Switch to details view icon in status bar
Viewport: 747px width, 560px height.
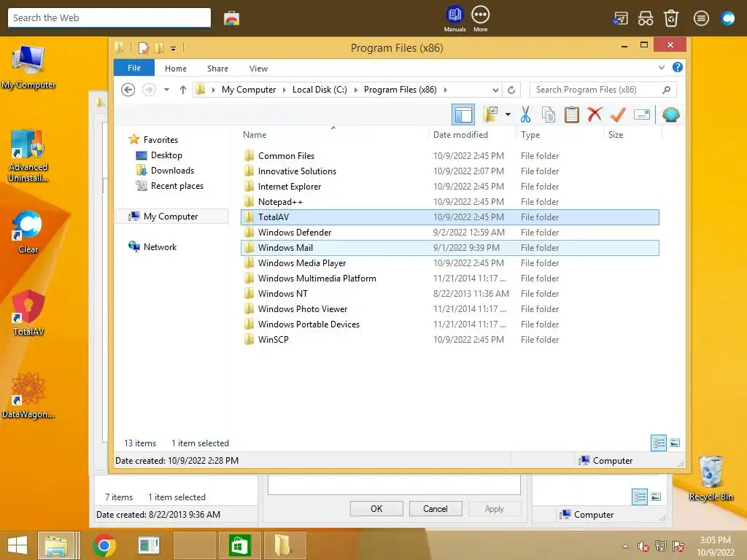[x=659, y=443]
